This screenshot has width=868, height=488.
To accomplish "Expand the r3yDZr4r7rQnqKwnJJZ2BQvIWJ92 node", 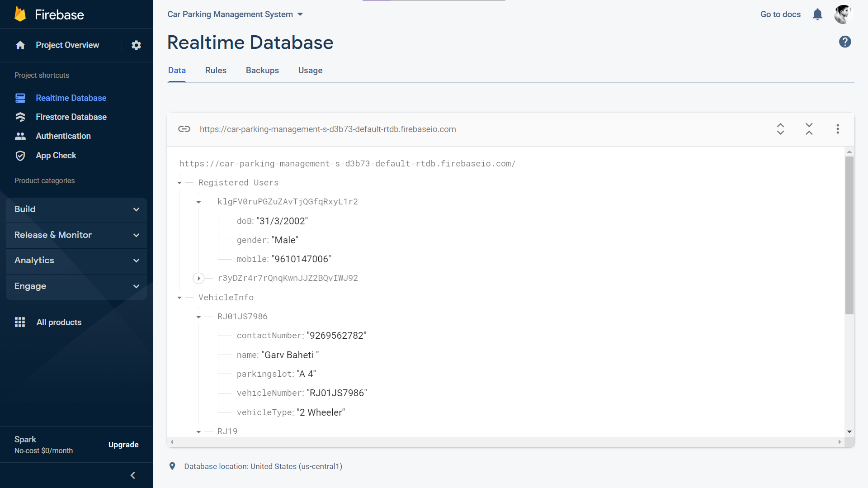I will [x=198, y=279].
